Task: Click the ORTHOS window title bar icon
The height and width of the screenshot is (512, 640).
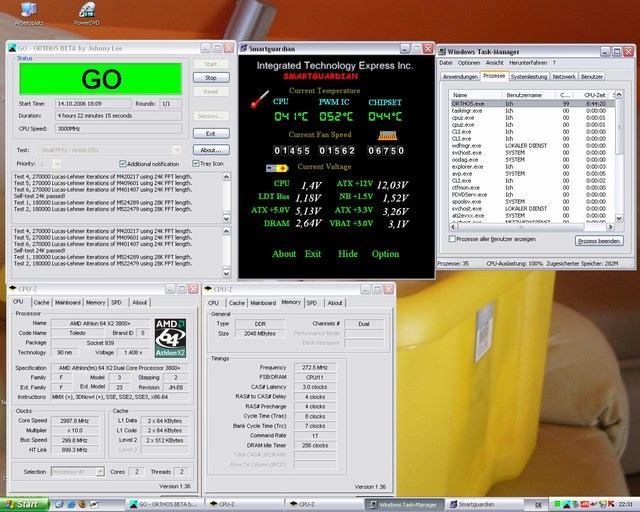Action: point(12,48)
